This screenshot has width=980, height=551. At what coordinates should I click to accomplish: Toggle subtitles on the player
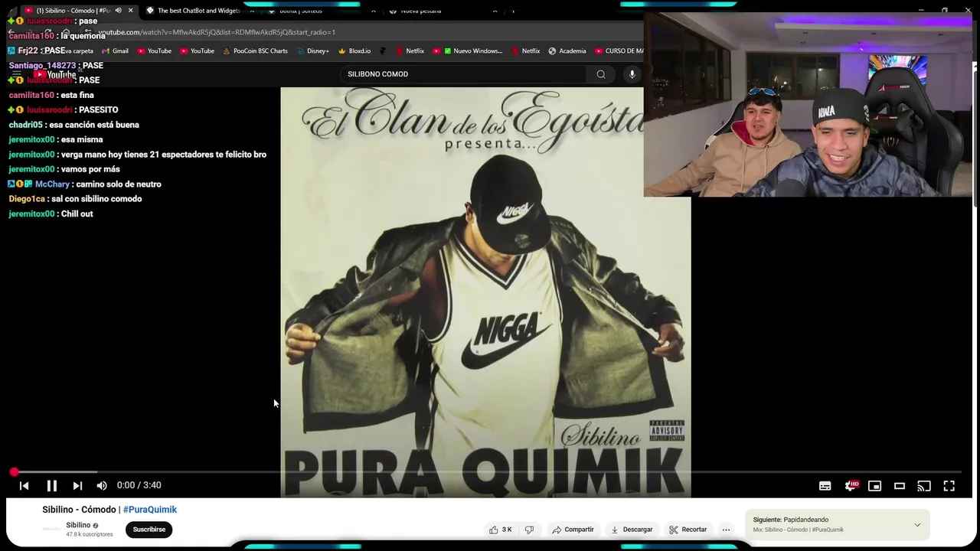825,486
